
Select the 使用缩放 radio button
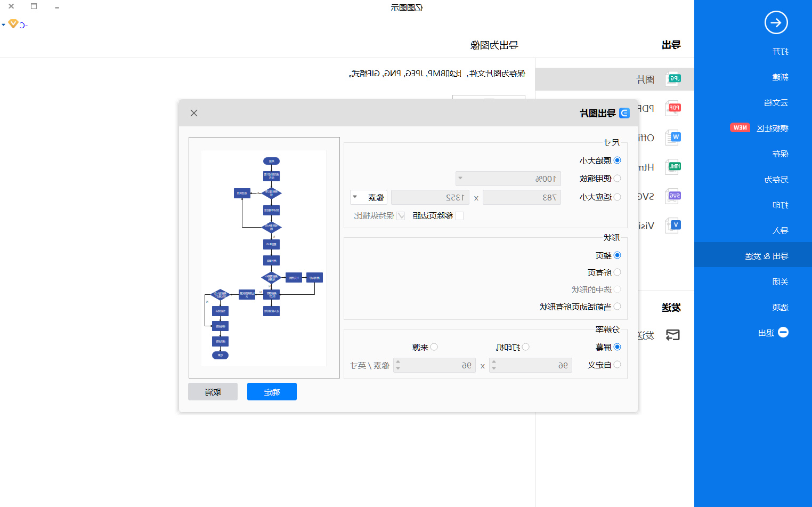[x=617, y=179]
